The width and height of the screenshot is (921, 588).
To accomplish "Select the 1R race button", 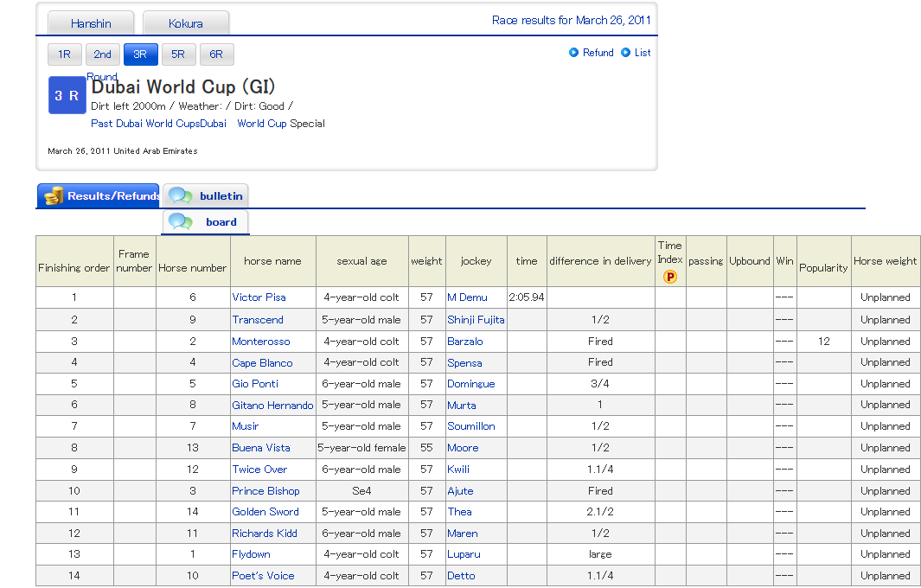I will (x=65, y=54).
